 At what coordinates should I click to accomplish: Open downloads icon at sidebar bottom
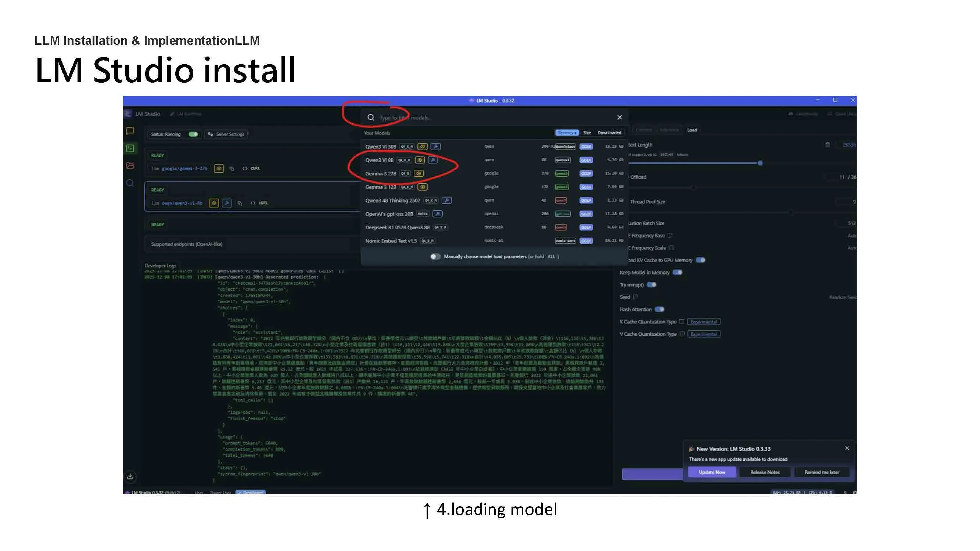coord(130,476)
